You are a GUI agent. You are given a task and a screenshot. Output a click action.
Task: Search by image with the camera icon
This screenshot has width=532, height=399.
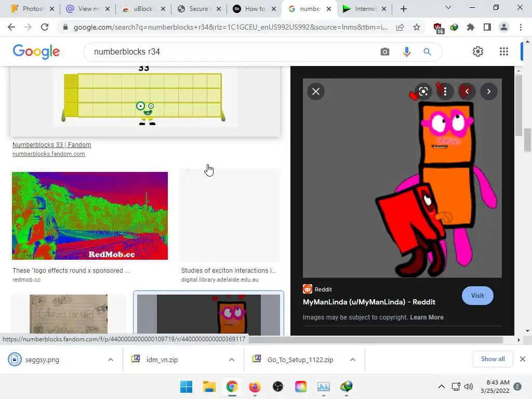click(x=385, y=52)
